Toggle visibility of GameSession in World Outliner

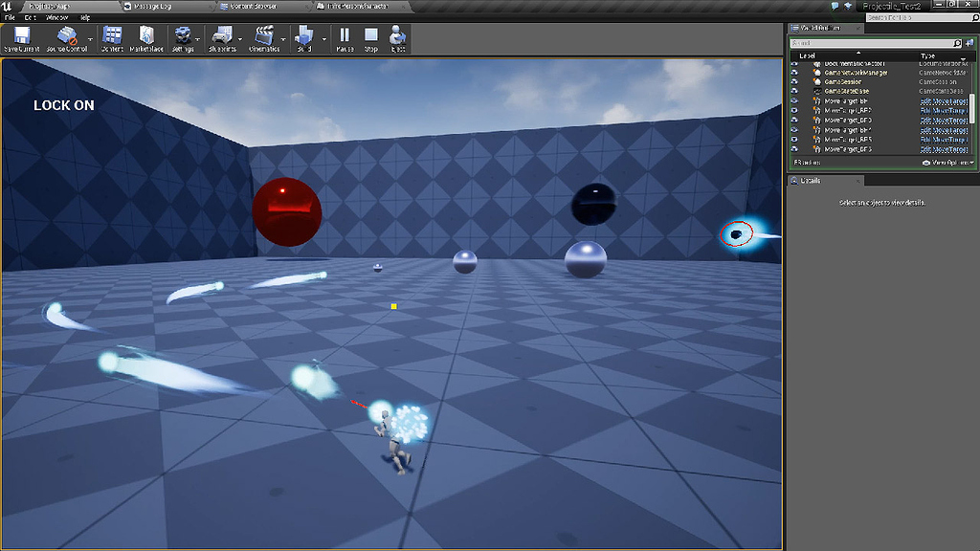click(x=793, y=81)
